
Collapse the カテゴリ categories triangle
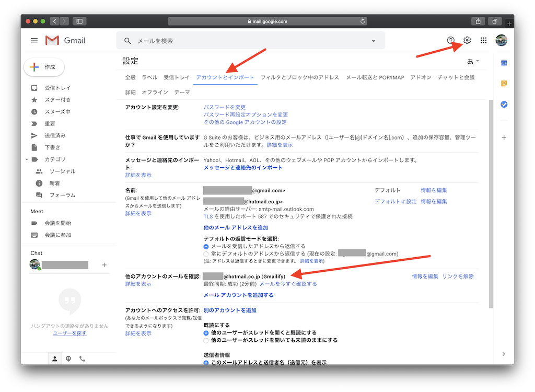(27, 159)
